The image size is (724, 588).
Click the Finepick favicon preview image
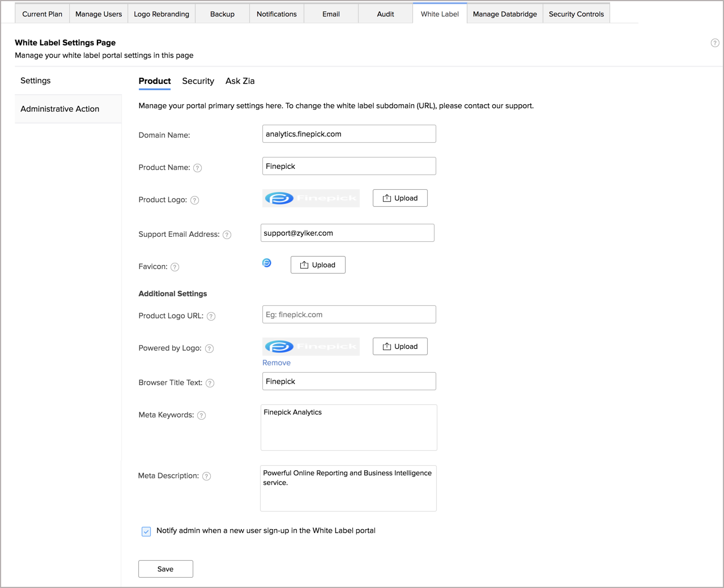(x=266, y=262)
